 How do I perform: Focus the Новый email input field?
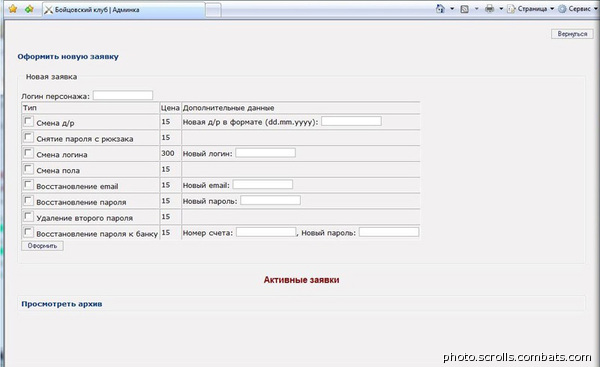click(263, 185)
